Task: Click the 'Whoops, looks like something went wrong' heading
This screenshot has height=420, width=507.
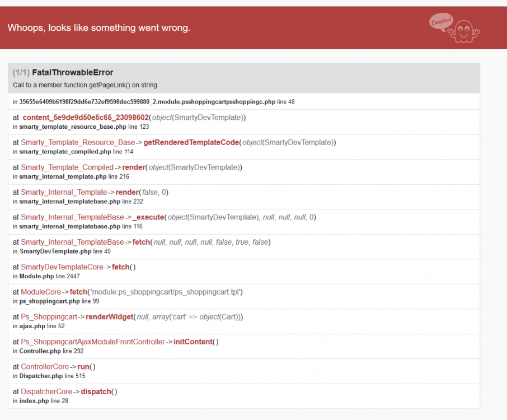Action: point(99,27)
